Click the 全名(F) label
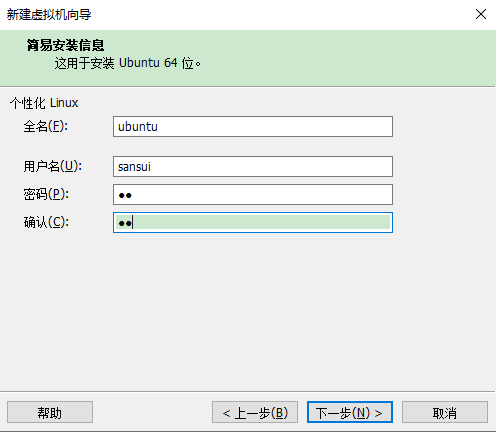 pos(46,126)
